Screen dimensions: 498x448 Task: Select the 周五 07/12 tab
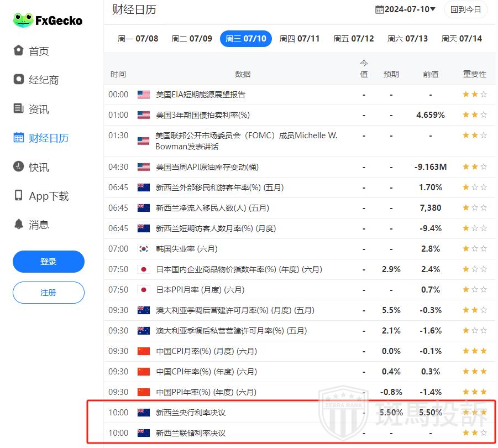click(353, 39)
